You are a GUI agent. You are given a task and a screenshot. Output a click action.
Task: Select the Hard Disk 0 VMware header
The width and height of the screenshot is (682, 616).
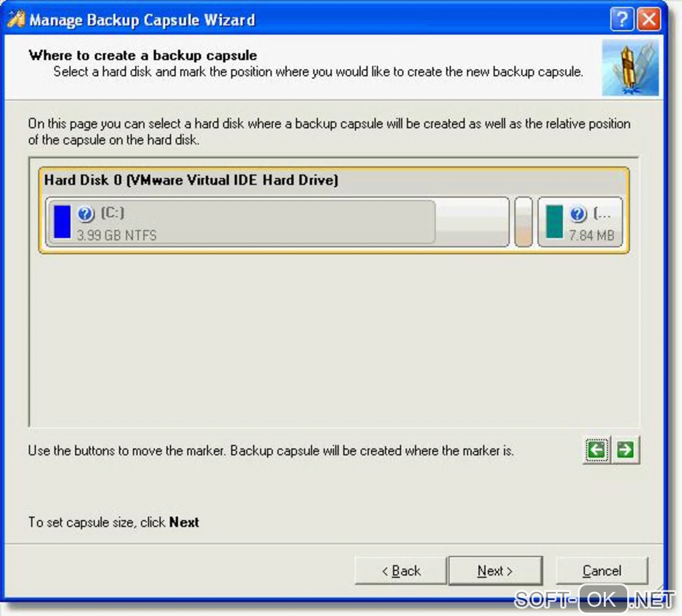point(191,180)
